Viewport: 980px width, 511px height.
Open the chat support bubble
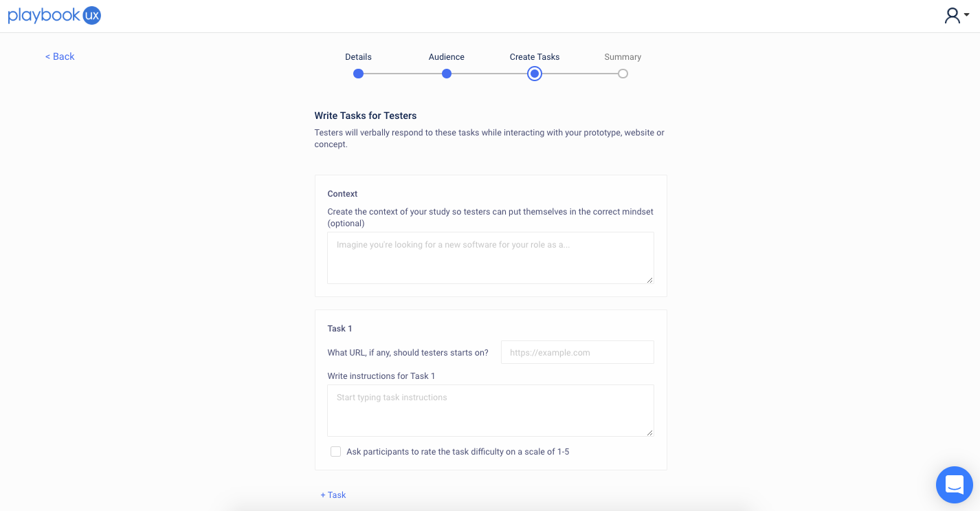point(955,485)
